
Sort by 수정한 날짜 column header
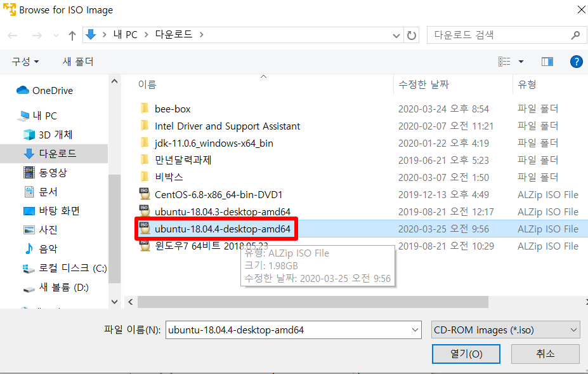coord(423,84)
